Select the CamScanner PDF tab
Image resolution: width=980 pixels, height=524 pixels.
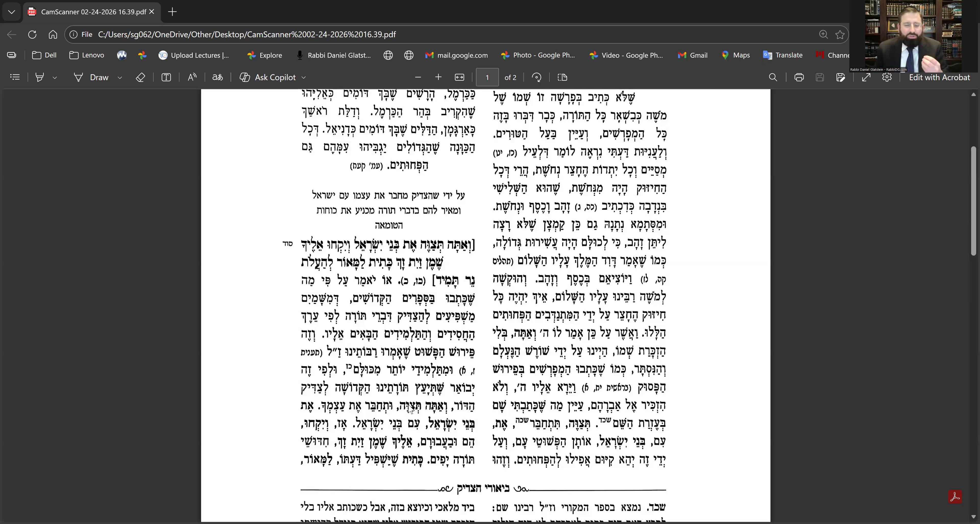[x=91, y=12]
